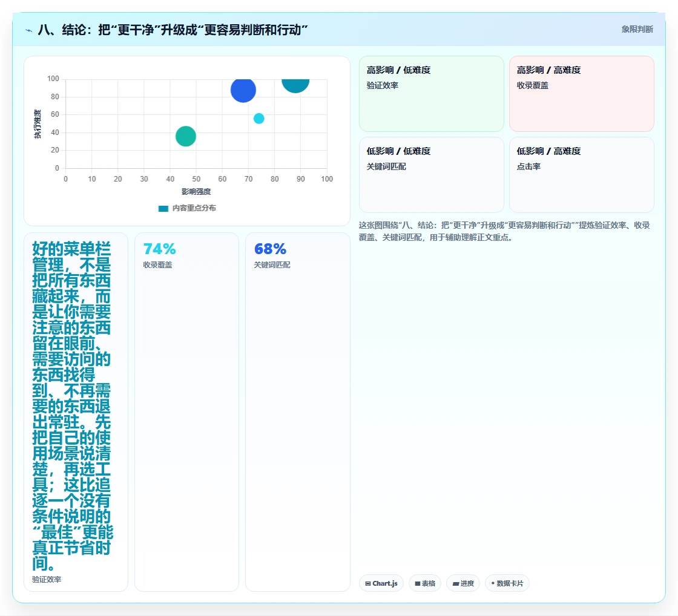Click the lightning icon beside the section title
Screen dimensions: 678x616
(x=29, y=30)
